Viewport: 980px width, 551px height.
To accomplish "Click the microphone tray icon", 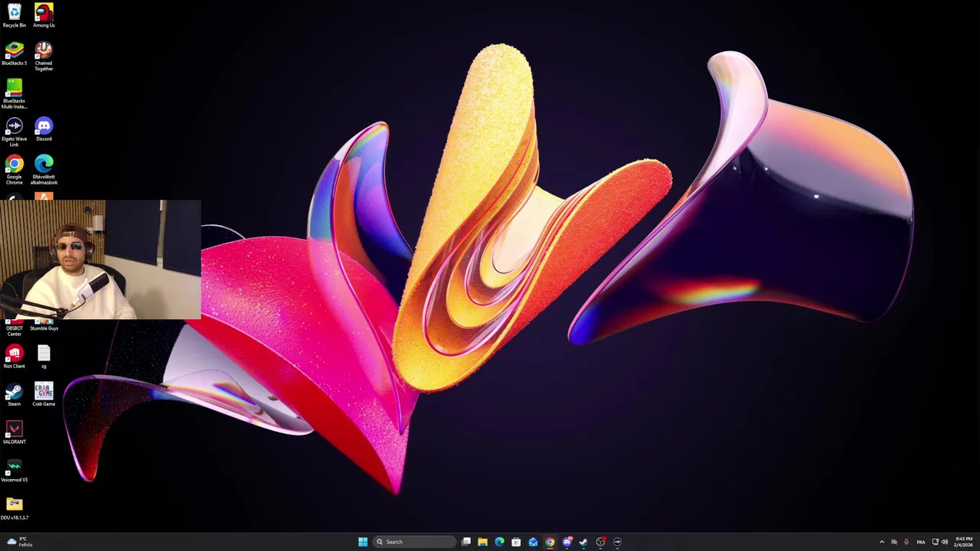I will pyautogui.click(x=906, y=542).
